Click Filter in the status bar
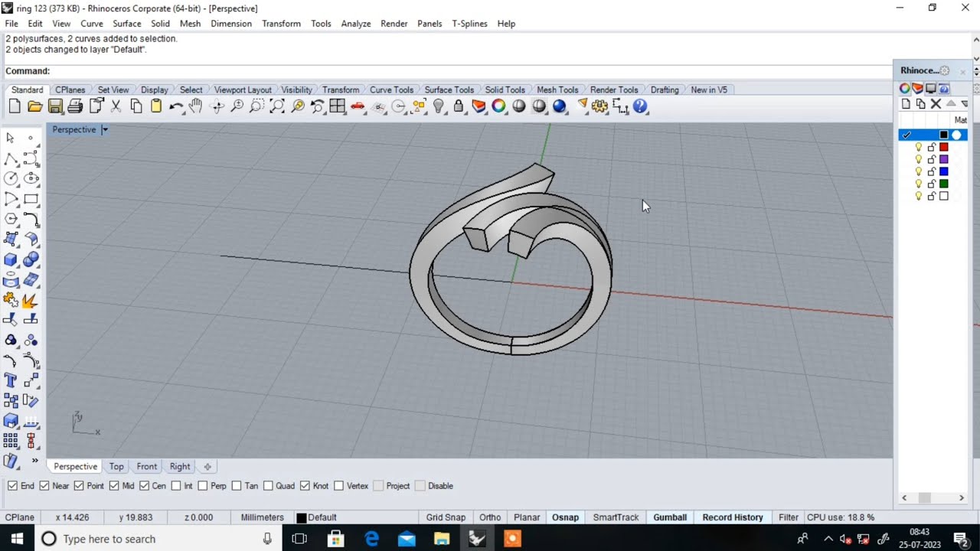 [789, 517]
